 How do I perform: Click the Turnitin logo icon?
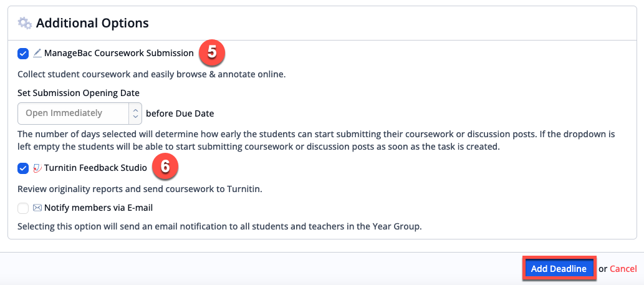point(37,168)
